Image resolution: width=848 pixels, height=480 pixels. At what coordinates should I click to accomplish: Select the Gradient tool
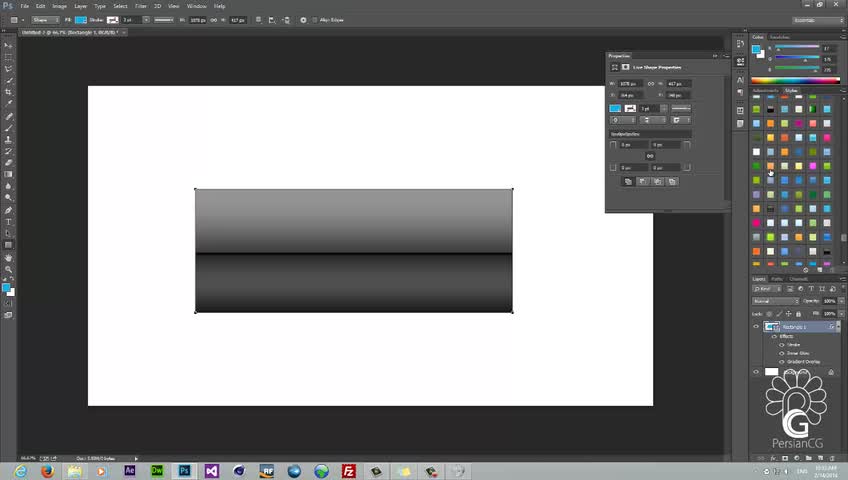tap(8, 174)
